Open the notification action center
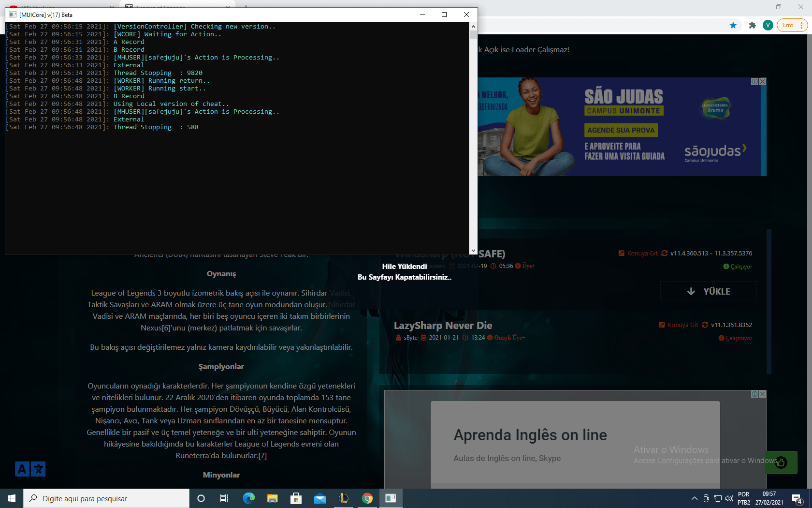This screenshot has width=812, height=508. point(797,499)
